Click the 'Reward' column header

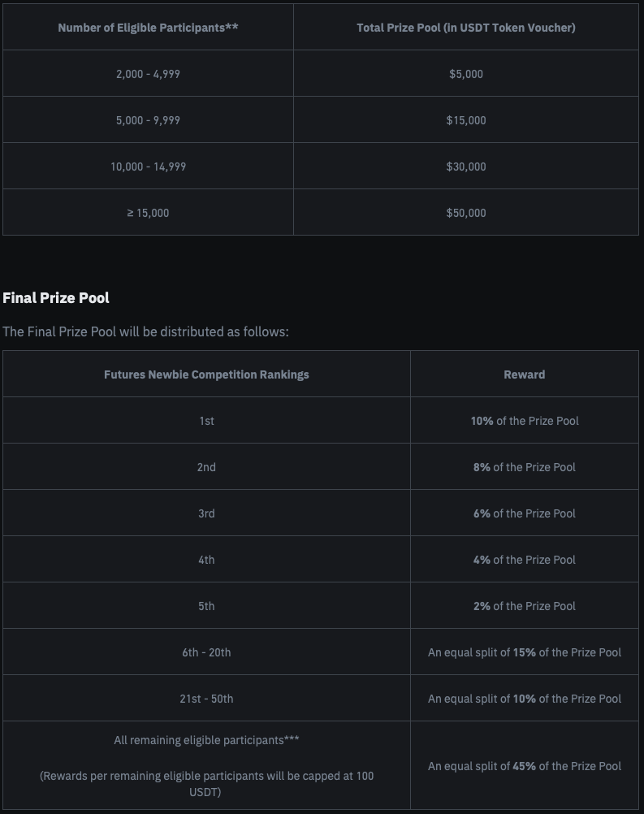tap(525, 375)
